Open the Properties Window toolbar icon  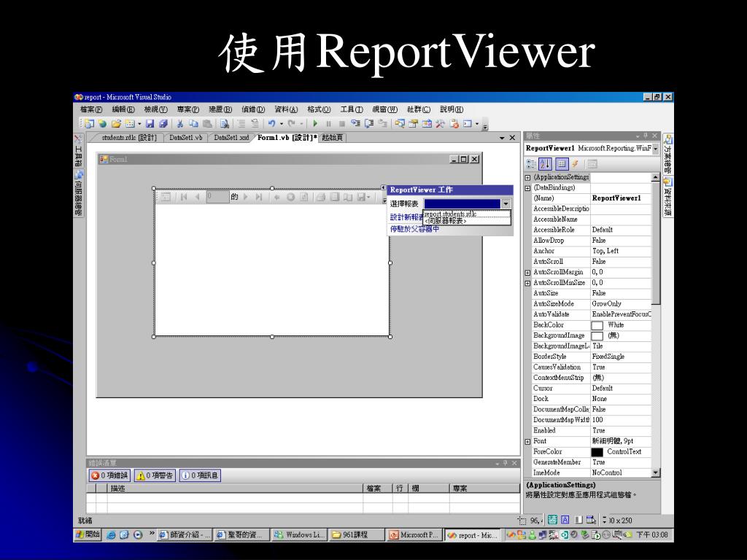point(413,124)
